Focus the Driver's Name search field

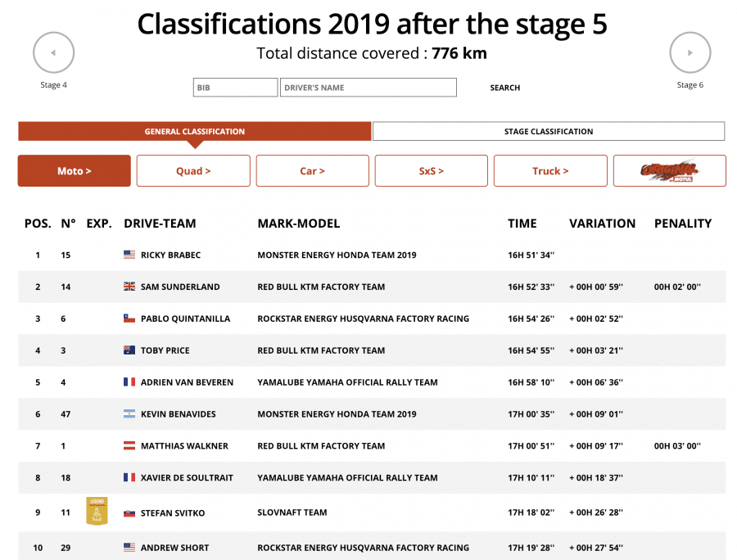click(x=368, y=88)
